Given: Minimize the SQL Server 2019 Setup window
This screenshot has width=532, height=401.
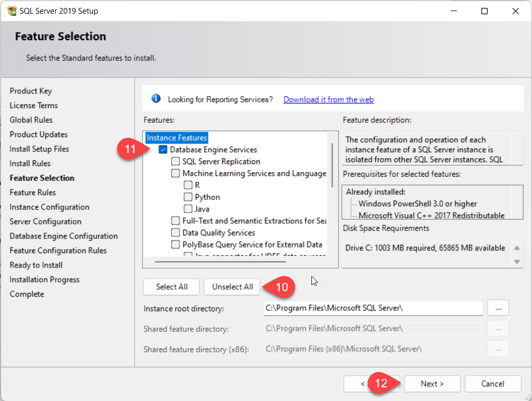Looking at the screenshot, I should (454, 11).
